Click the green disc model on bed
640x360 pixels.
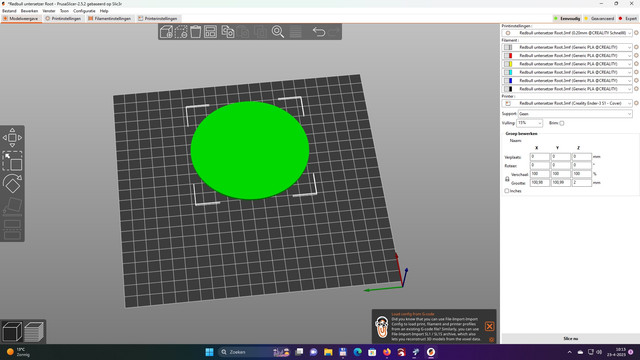[x=250, y=150]
